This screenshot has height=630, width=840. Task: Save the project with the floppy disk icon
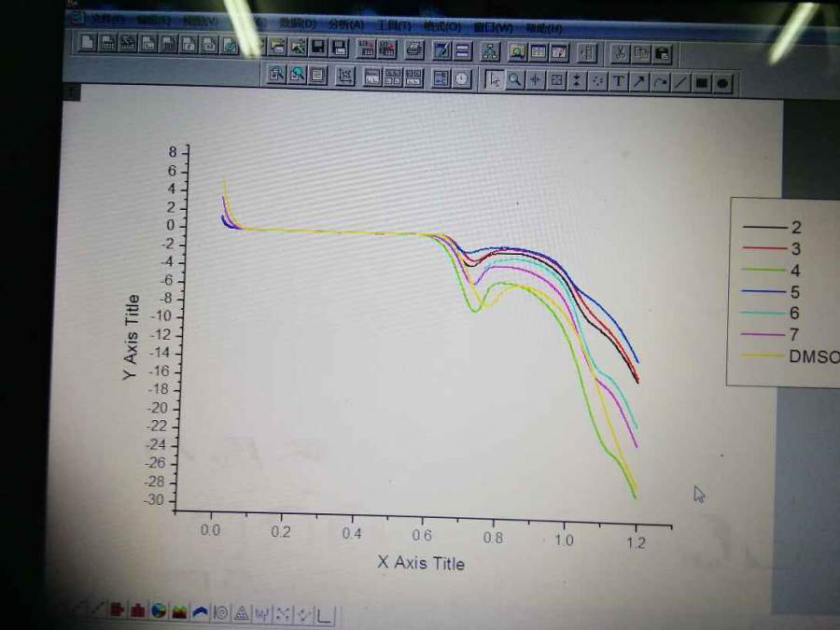pos(318,48)
